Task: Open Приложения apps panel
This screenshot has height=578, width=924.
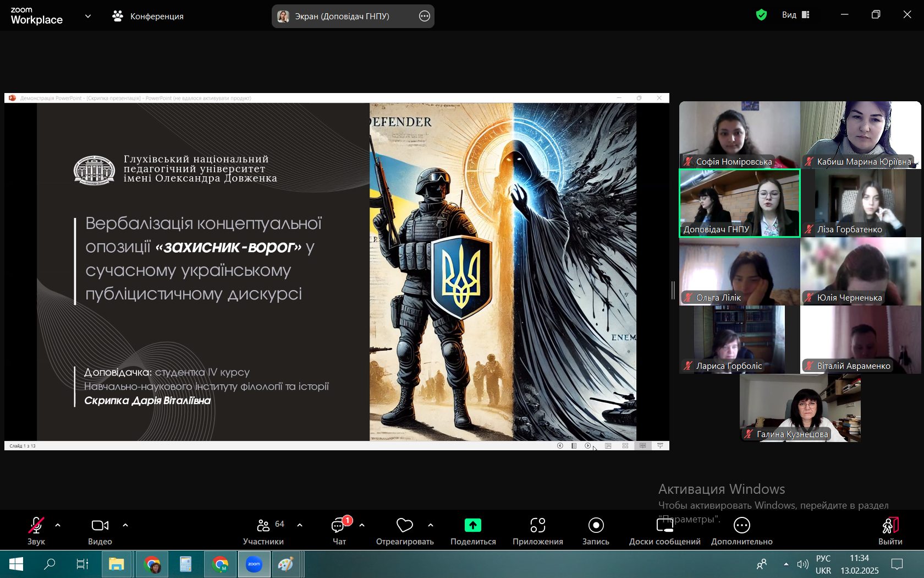Action: (538, 531)
